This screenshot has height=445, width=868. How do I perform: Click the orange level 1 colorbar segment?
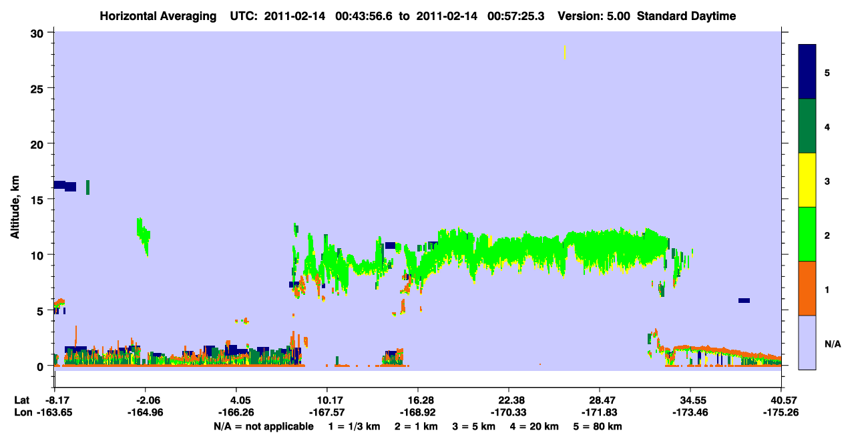(807, 288)
